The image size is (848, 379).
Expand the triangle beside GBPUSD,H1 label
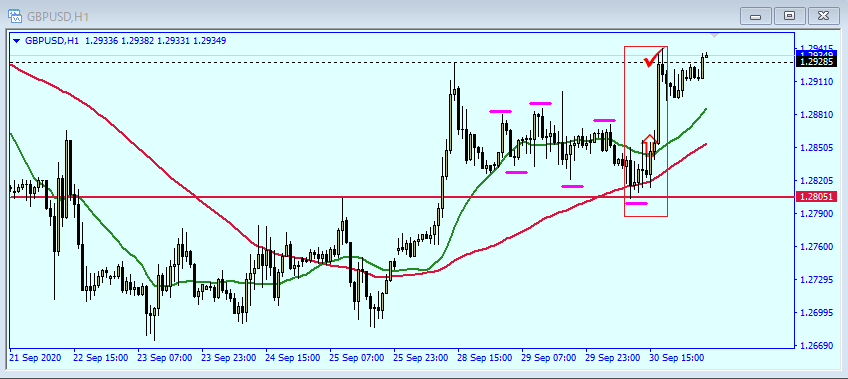[x=17, y=41]
